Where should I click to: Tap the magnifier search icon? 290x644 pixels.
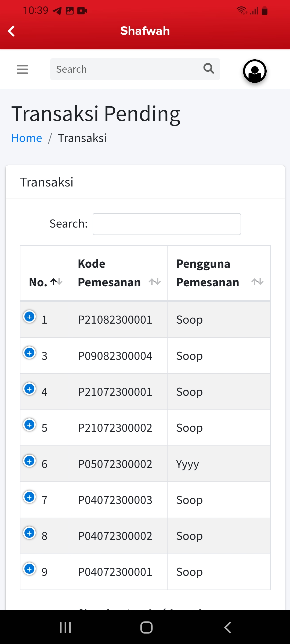coord(209,69)
